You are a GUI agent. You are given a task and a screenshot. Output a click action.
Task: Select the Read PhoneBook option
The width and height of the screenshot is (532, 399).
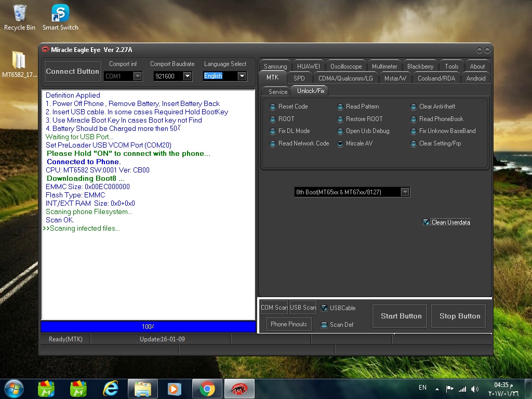(x=437, y=119)
